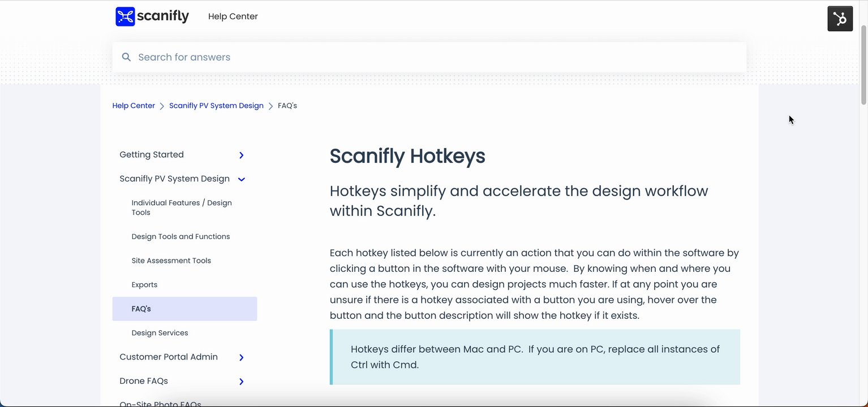Go to Help Center breadcrumb
Screen dimensions: 868x407
coord(134,106)
